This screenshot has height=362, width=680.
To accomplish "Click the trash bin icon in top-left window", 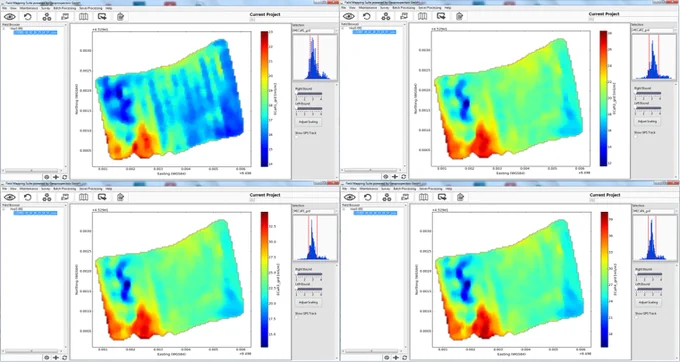I will tap(121, 16).
